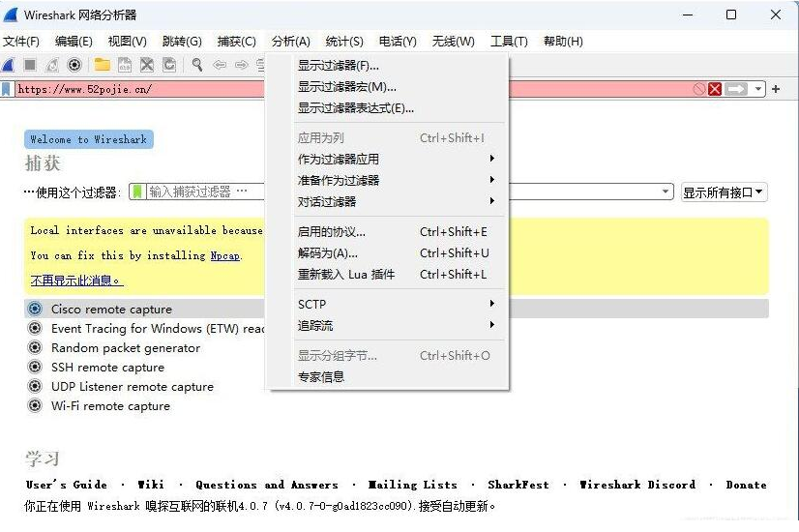This screenshot has height=532, width=799.
Task: Open the Mailing Lists link
Action: 413,485
